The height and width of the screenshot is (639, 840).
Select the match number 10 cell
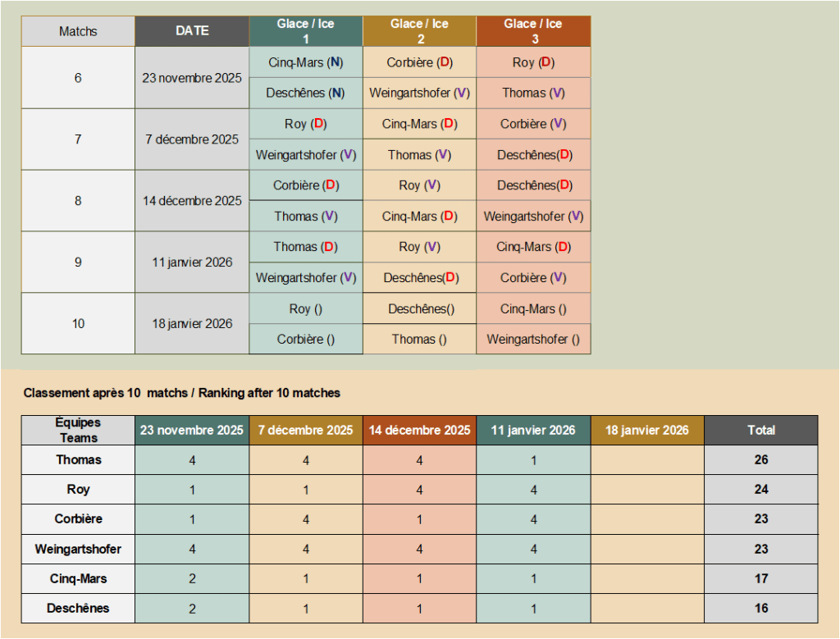[78, 324]
